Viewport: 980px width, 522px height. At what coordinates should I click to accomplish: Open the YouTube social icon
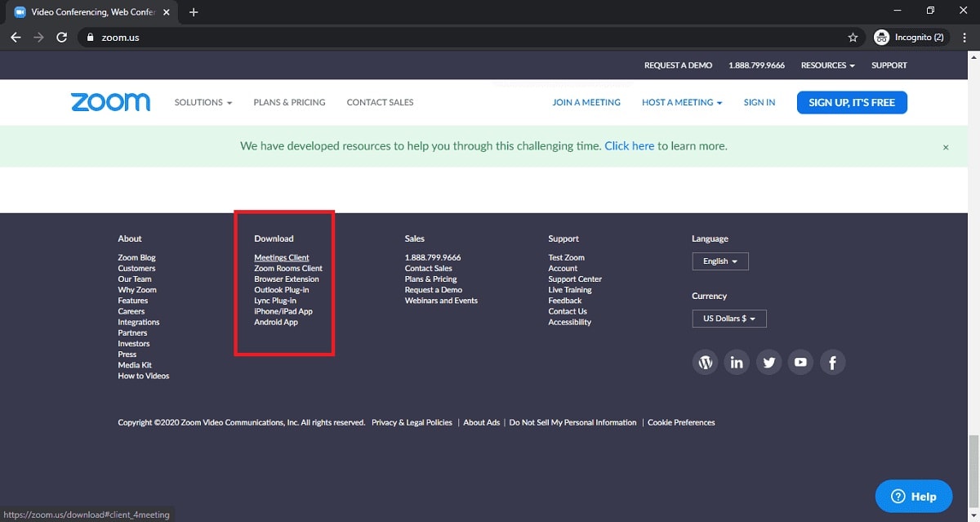click(800, 362)
